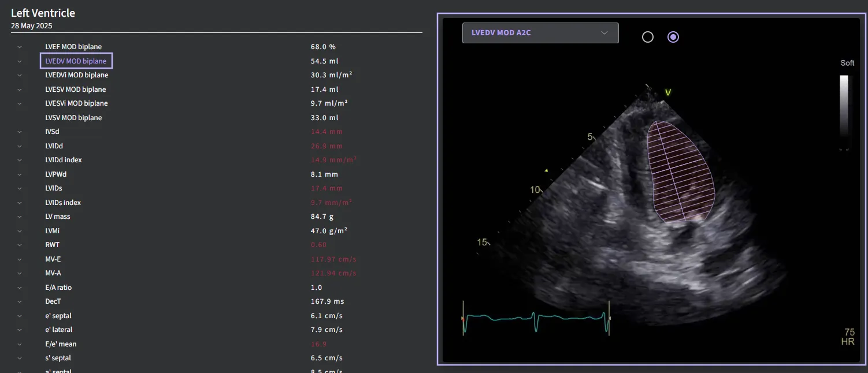The width and height of the screenshot is (868, 373).
Task: Expand the LVMi row chevron
Action: point(20,231)
